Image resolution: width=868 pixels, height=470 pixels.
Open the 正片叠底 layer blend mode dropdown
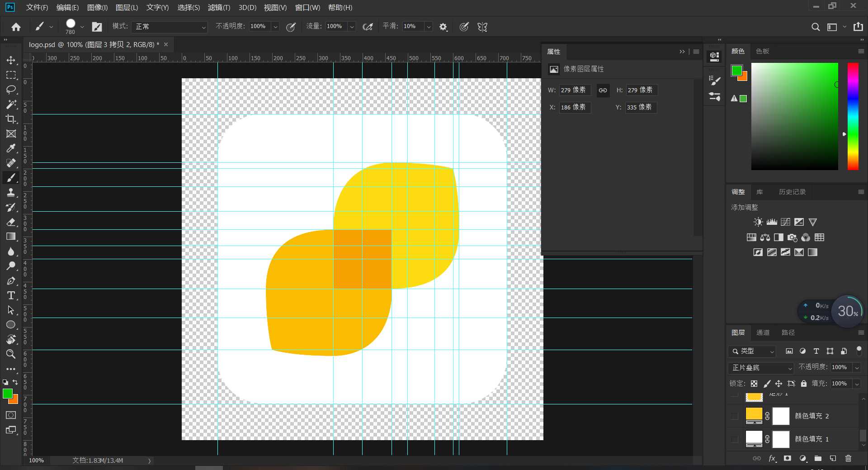tap(761, 368)
